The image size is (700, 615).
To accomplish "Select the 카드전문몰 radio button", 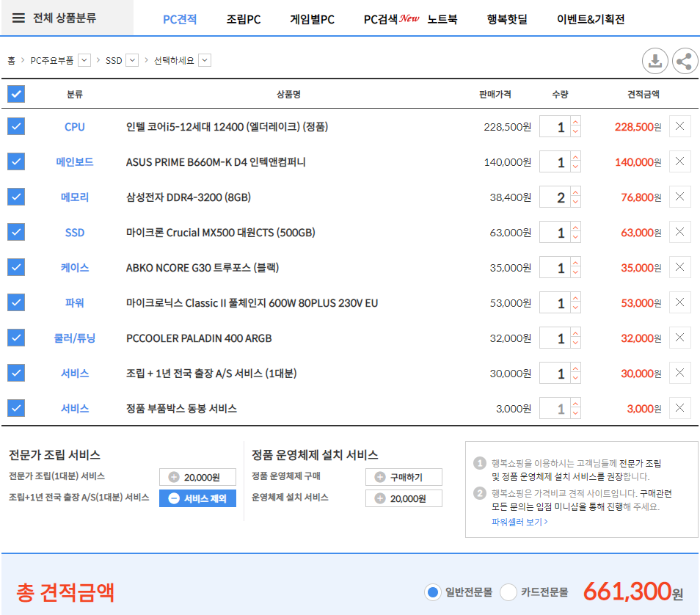I will [x=508, y=592].
